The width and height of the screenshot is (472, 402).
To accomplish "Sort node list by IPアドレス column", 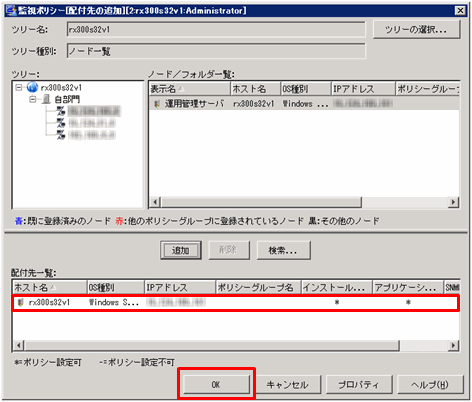I will 363,89.
